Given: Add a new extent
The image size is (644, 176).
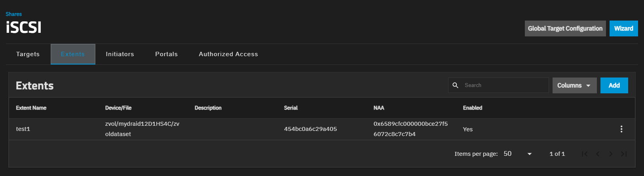Looking at the screenshot, I should click(614, 85).
